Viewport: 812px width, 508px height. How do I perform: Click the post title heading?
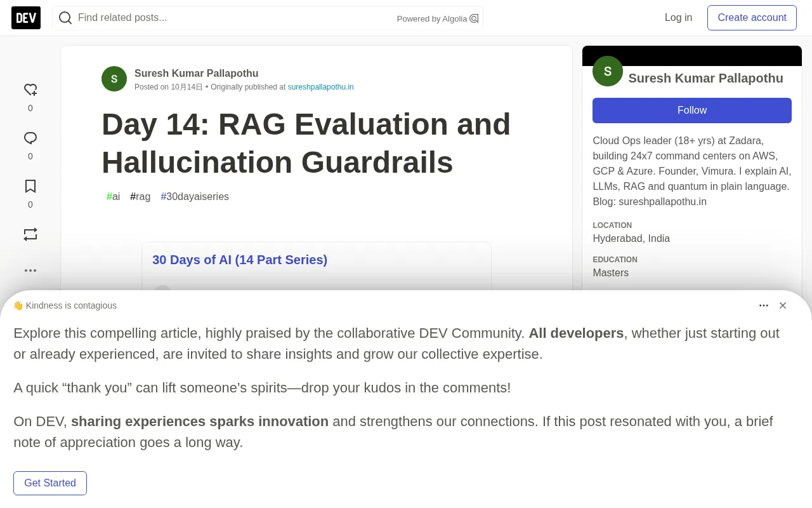coord(306,143)
